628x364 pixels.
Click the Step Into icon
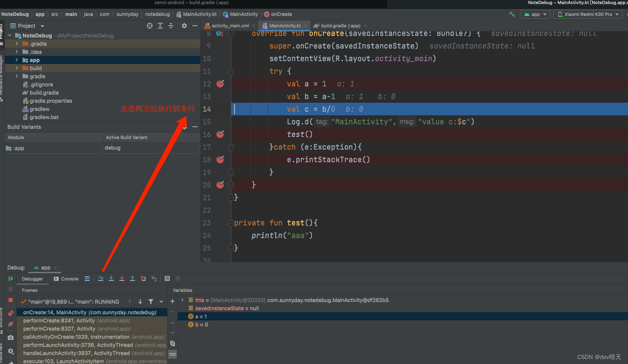pyautogui.click(x=111, y=278)
